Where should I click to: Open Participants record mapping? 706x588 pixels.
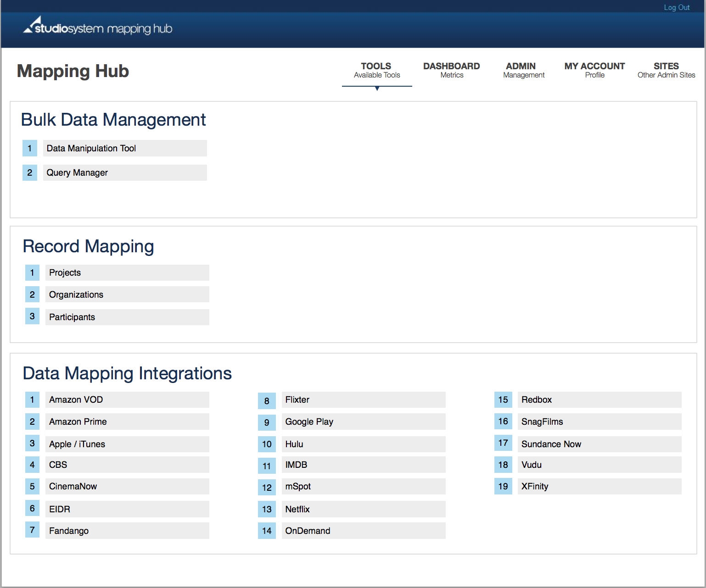tap(127, 317)
